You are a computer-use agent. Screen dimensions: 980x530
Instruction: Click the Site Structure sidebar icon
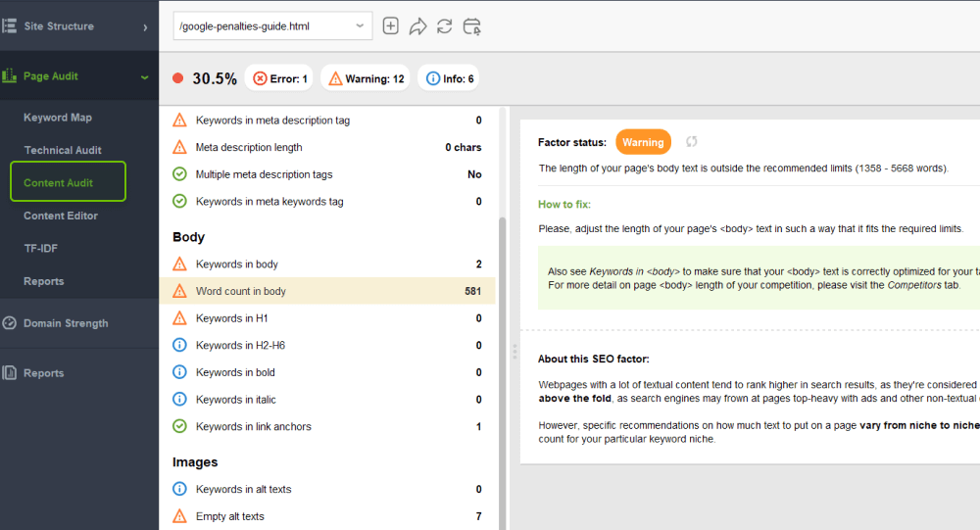(x=10, y=25)
